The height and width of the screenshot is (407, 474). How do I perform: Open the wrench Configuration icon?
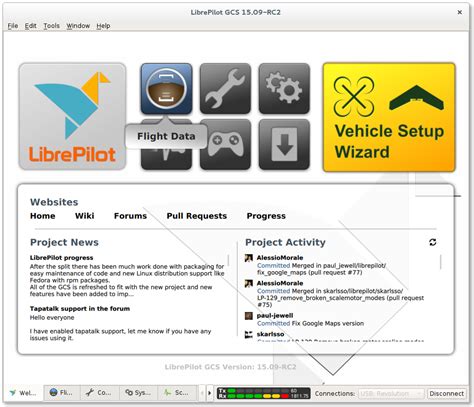[225, 89]
